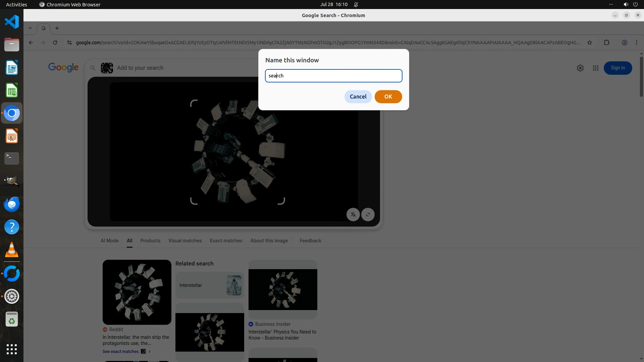Click the translate icon on image

tap(353, 215)
